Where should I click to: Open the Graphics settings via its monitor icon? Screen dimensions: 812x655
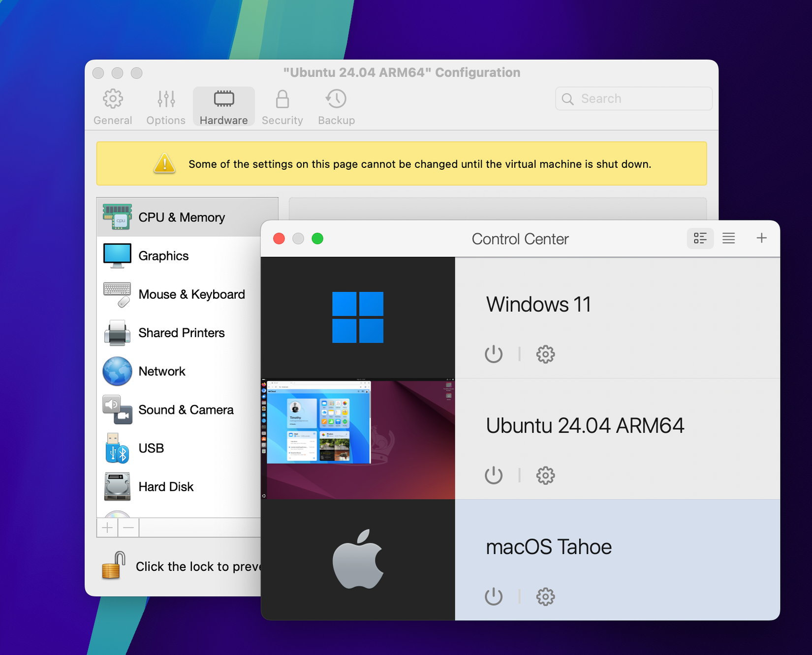pos(116,255)
